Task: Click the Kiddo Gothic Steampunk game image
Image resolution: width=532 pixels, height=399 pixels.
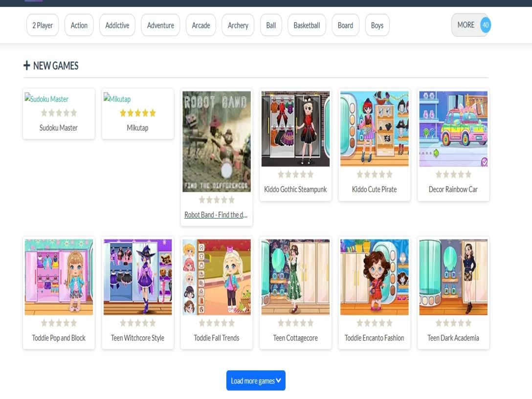Action: [x=295, y=129]
